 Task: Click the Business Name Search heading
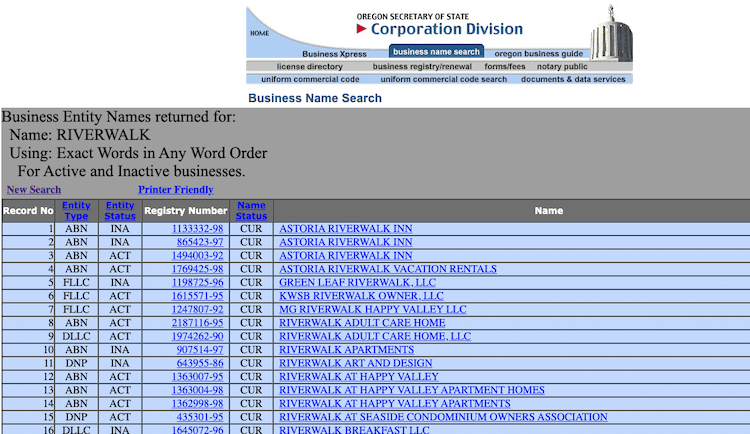[x=315, y=98]
